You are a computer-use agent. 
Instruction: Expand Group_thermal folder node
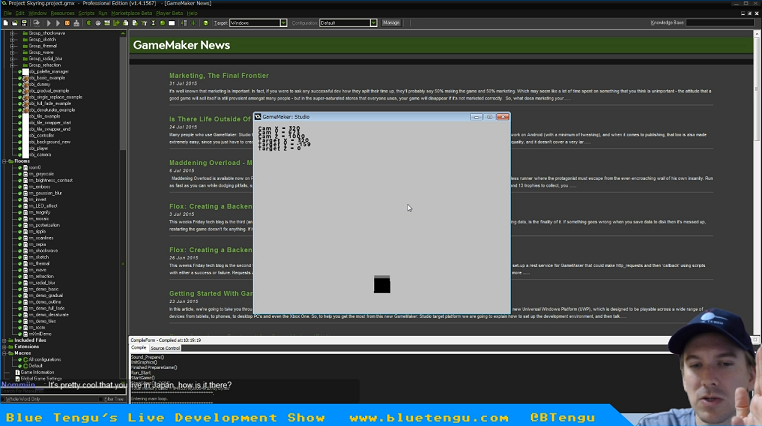pos(12,46)
